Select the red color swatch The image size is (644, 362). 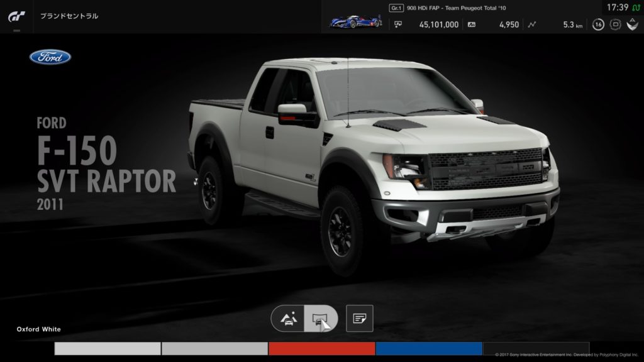click(321, 348)
